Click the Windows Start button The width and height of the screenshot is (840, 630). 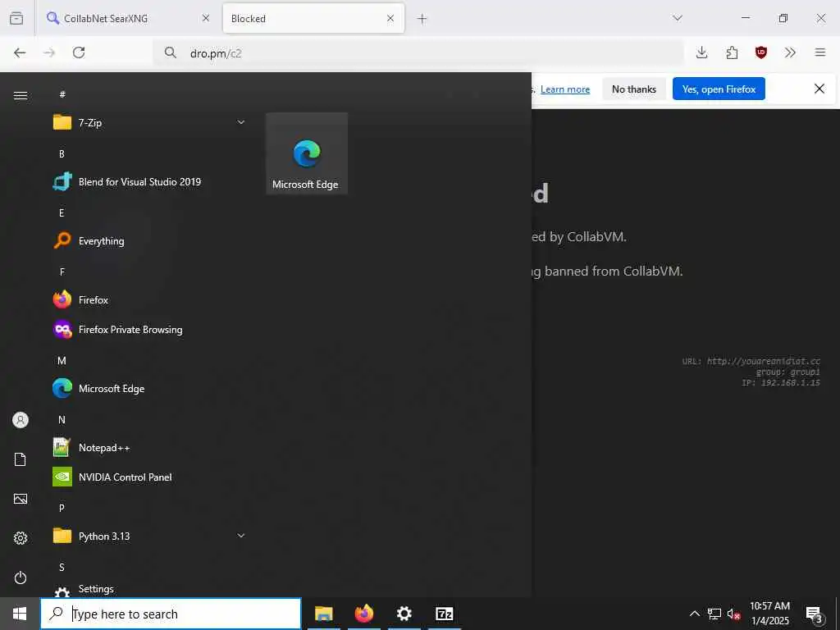point(20,614)
